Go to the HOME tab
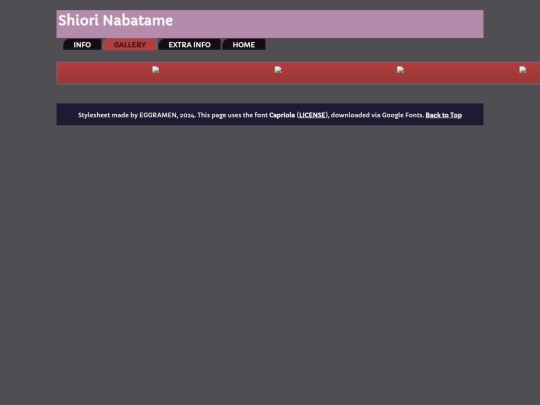The image size is (540, 405). [x=244, y=45]
